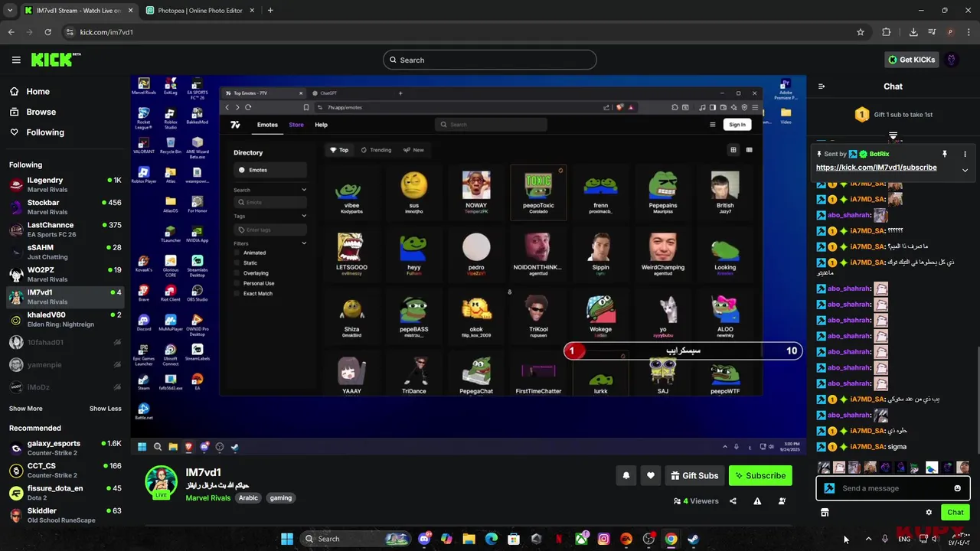Open the Chrome extensions puzzle icon

point(887,32)
